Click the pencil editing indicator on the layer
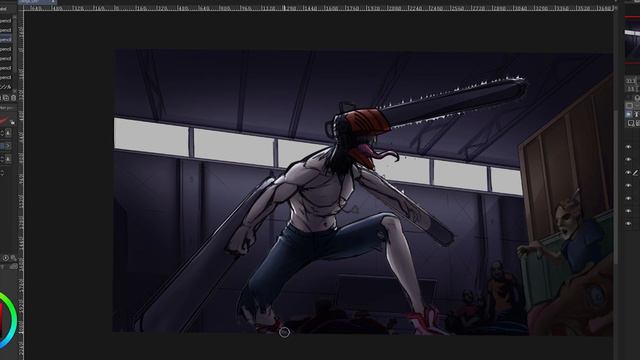Image resolution: width=640 pixels, height=360 pixels. pos(636,173)
